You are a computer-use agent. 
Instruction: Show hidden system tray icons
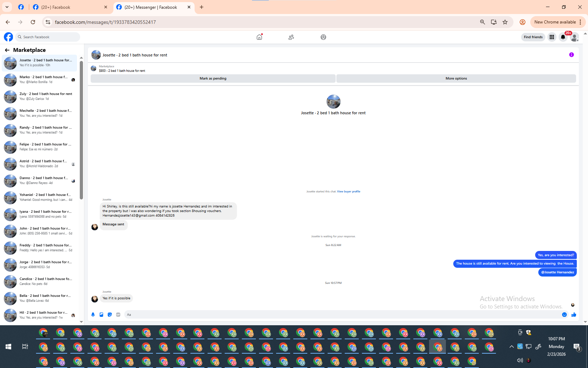[x=511, y=347]
